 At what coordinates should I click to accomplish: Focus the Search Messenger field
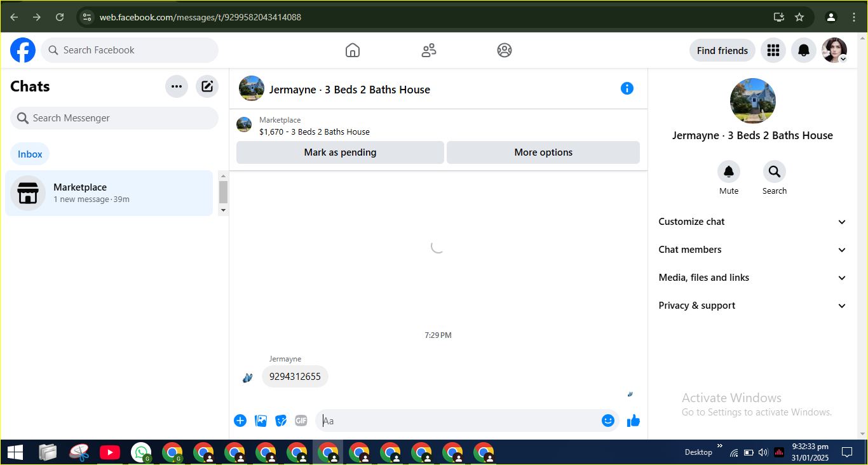[x=114, y=118]
